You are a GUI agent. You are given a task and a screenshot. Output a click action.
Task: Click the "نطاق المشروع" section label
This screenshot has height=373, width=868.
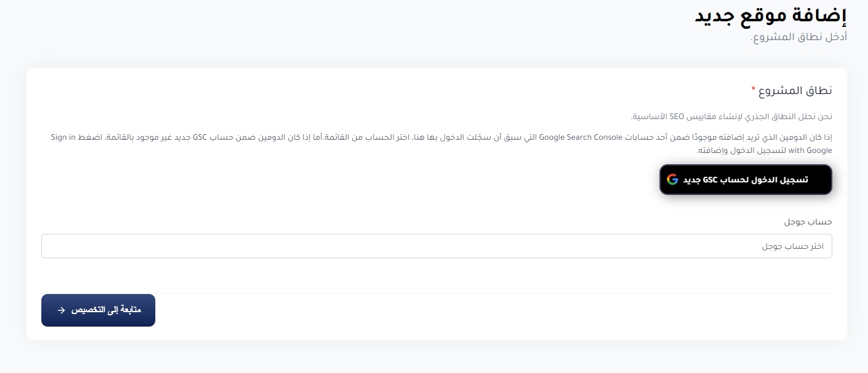tap(795, 91)
